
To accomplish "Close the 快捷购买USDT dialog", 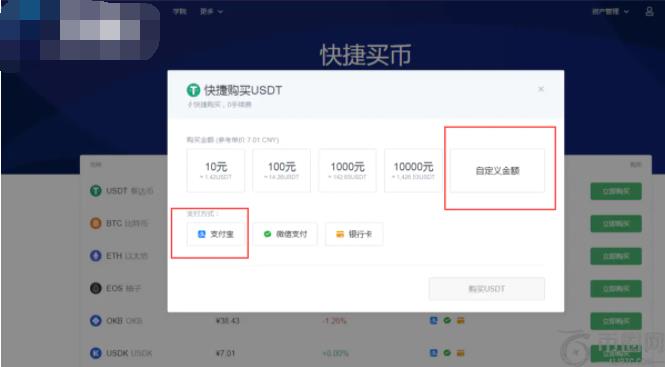I will (x=541, y=89).
